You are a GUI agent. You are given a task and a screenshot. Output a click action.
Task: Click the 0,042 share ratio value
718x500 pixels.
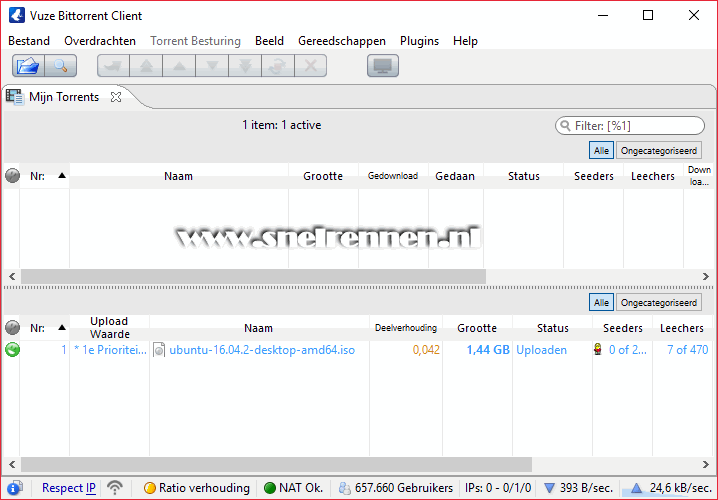pyautogui.click(x=426, y=350)
